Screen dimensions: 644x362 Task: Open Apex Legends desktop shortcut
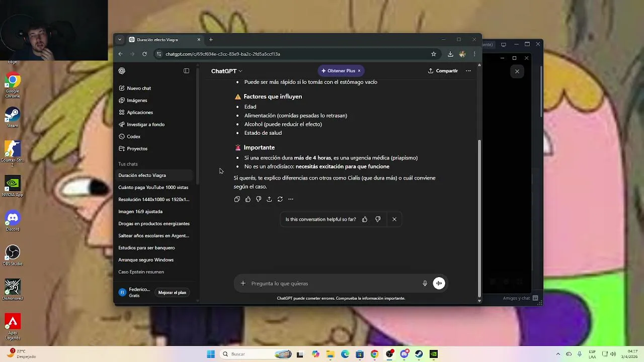click(x=13, y=327)
